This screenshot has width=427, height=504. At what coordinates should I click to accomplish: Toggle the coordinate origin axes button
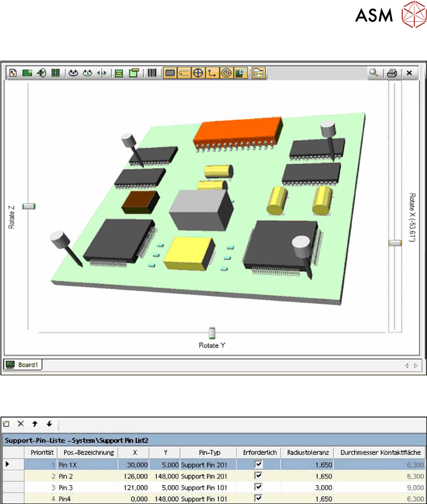(x=212, y=73)
